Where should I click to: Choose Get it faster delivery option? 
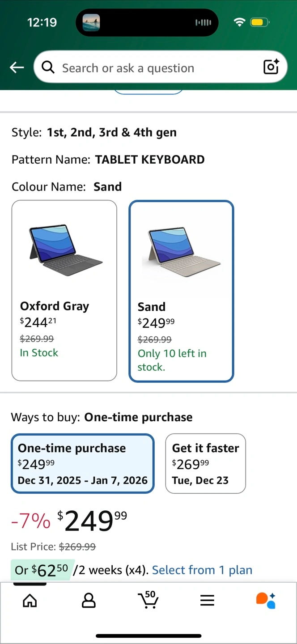(205, 464)
